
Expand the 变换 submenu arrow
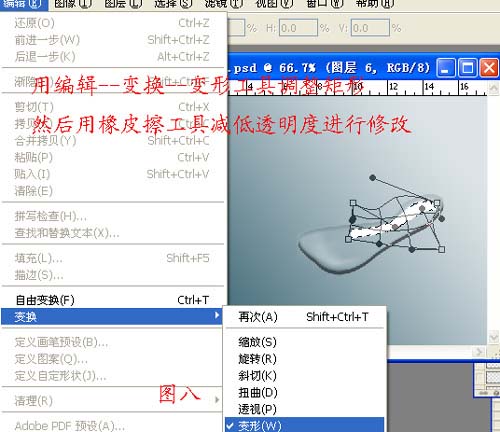pos(217,315)
